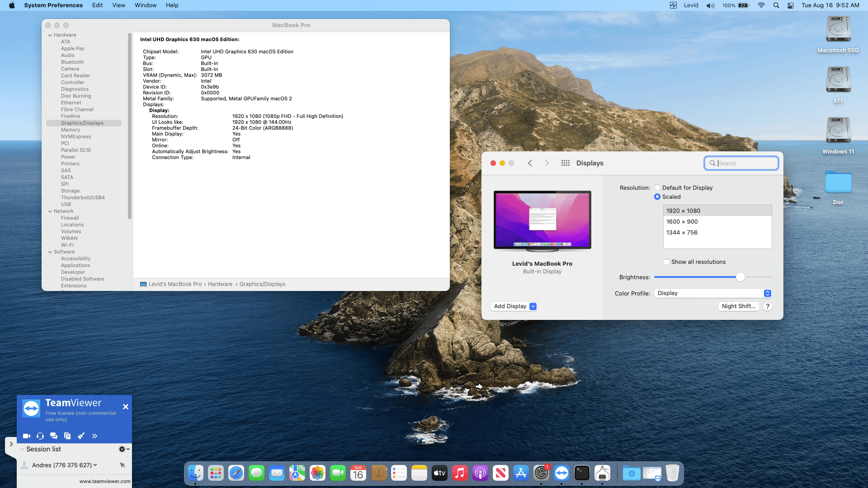Image resolution: width=868 pixels, height=488 pixels.
Task: Select 1344 × 756 resolution
Action: click(717, 233)
